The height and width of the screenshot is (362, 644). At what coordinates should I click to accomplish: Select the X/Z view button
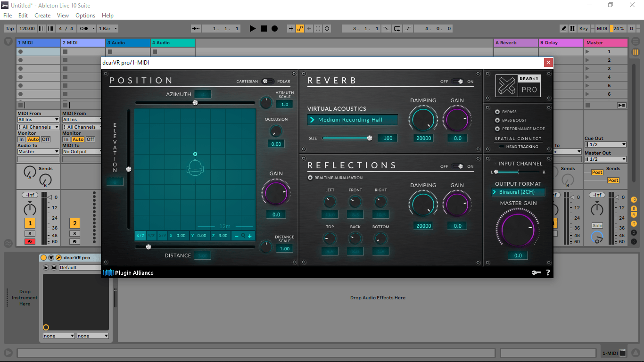pyautogui.click(x=140, y=236)
